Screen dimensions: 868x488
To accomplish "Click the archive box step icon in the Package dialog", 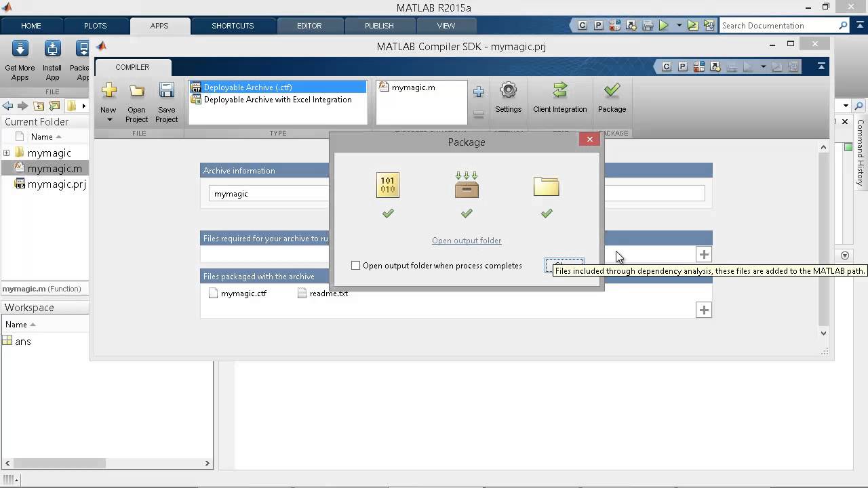I will 467,185.
